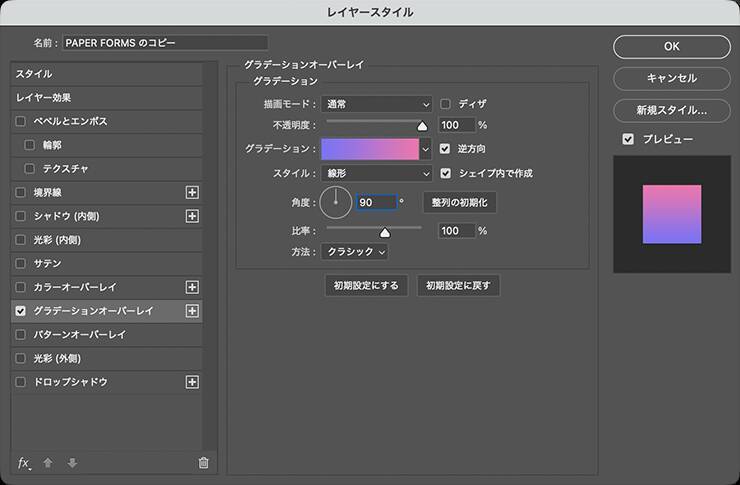
Task: Select スタイル section in the list
Action: (x=107, y=74)
